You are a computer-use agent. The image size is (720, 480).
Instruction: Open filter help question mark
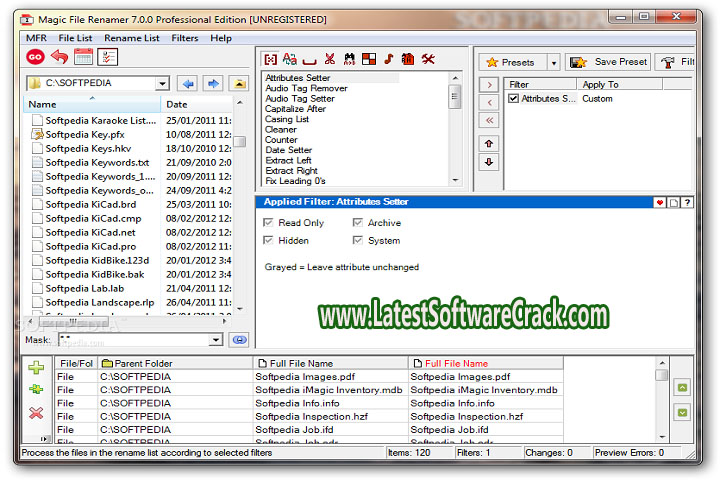(x=687, y=203)
